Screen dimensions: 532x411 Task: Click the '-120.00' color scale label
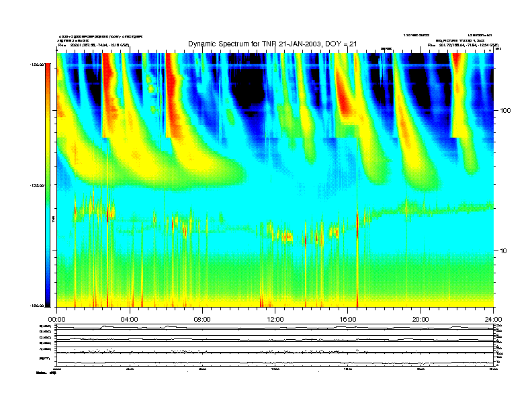(37, 64)
